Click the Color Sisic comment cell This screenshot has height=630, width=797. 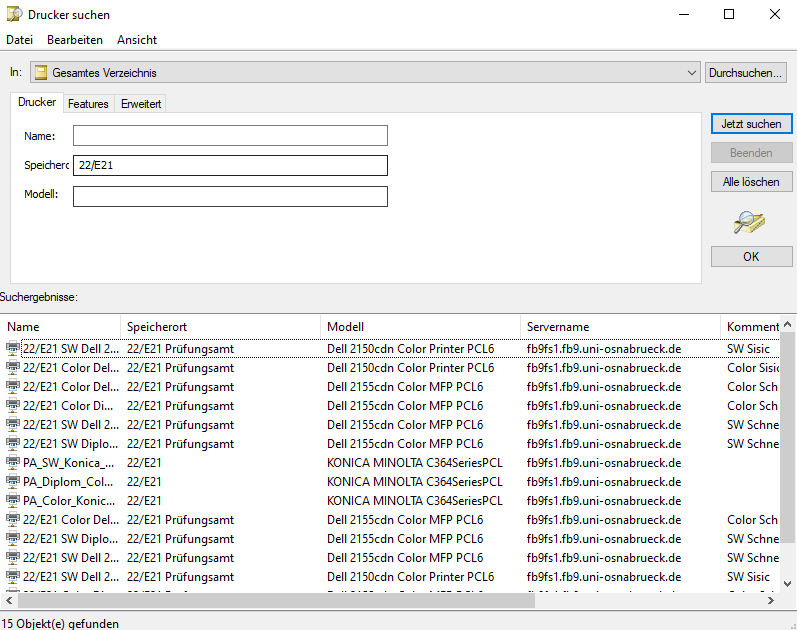tap(753, 368)
